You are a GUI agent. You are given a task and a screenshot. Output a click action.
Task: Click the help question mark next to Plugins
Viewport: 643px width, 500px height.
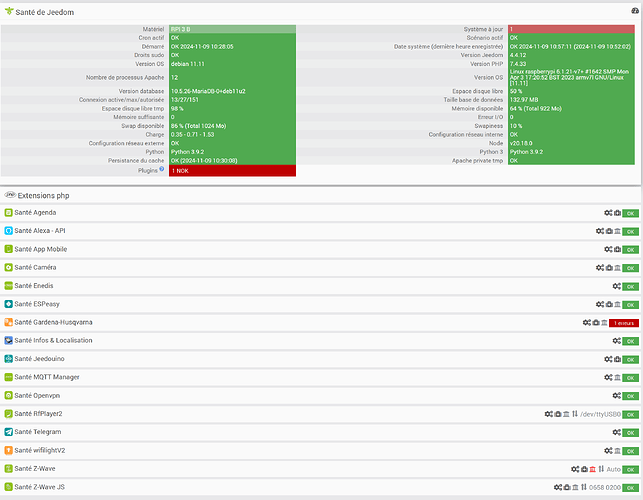[162, 169]
